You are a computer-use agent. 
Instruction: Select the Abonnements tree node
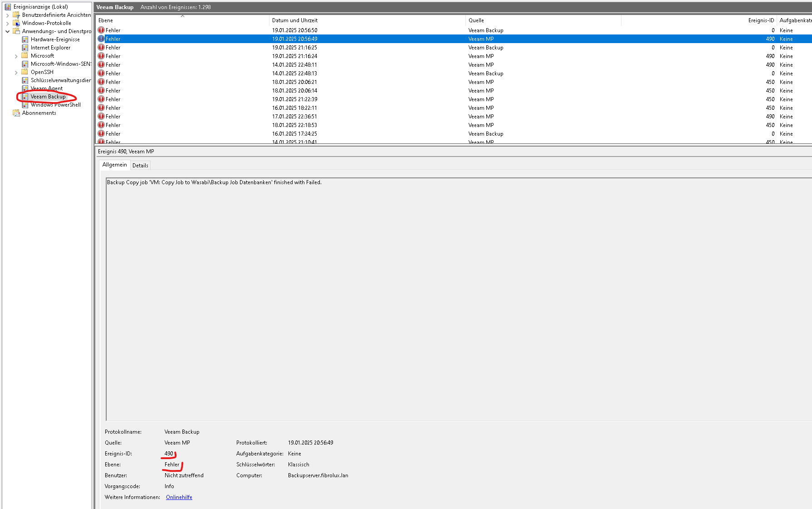pyautogui.click(x=39, y=113)
